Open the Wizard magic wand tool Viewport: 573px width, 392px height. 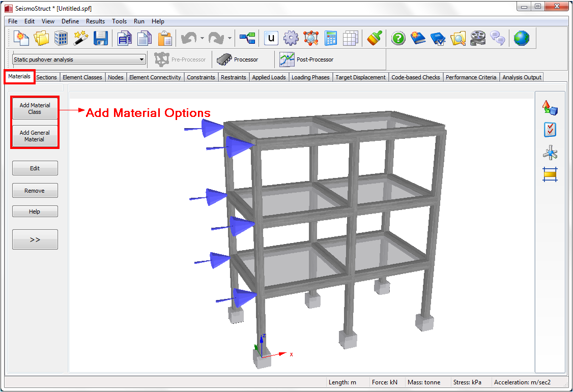click(80, 38)
